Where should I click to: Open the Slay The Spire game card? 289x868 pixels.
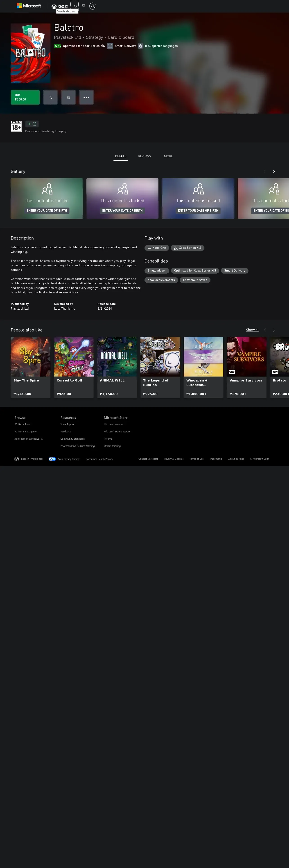(x=31, y=368)
